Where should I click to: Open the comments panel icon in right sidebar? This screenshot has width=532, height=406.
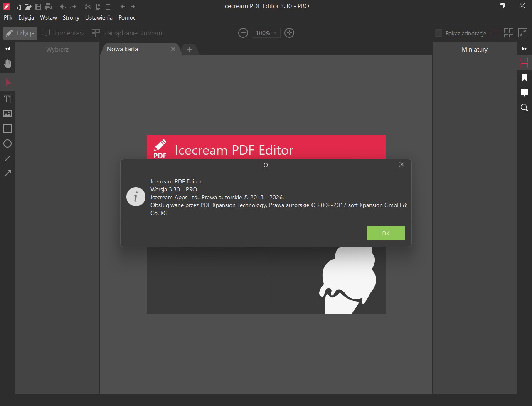tap(525, 93)
